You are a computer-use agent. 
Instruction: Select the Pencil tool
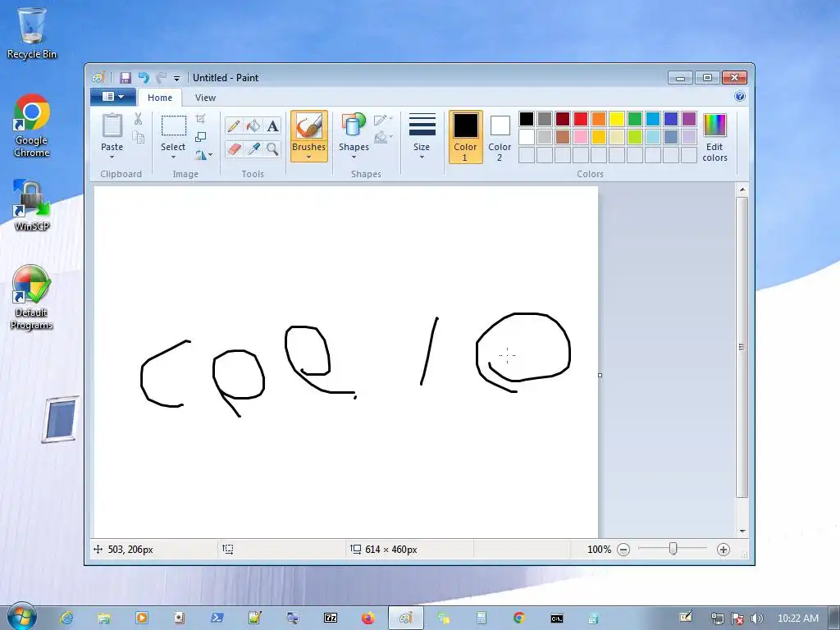[x=234, y=126]
